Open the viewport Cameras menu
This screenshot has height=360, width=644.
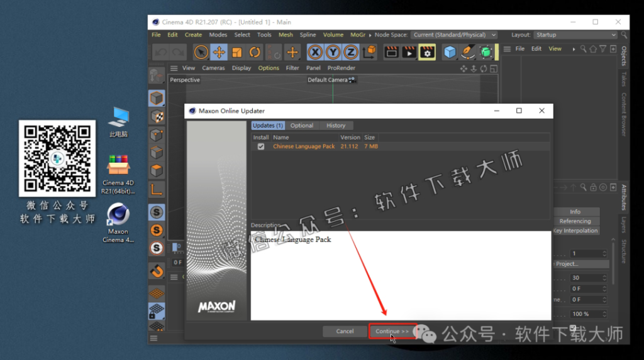213,68
